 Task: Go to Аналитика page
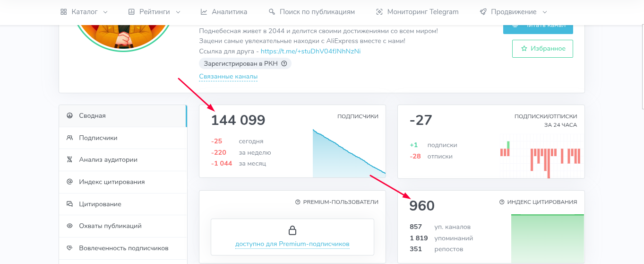point(223,12)
